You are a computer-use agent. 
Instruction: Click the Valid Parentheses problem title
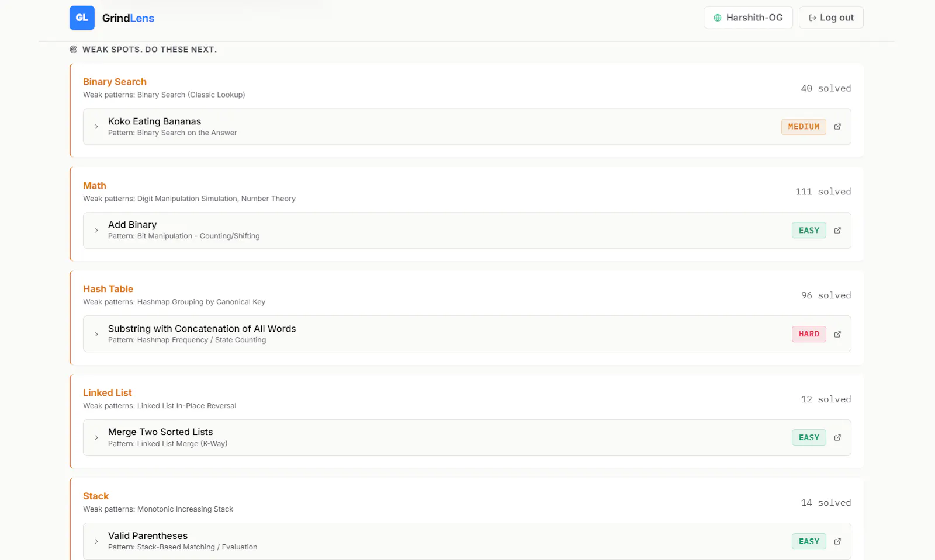[x=148, y=536]
